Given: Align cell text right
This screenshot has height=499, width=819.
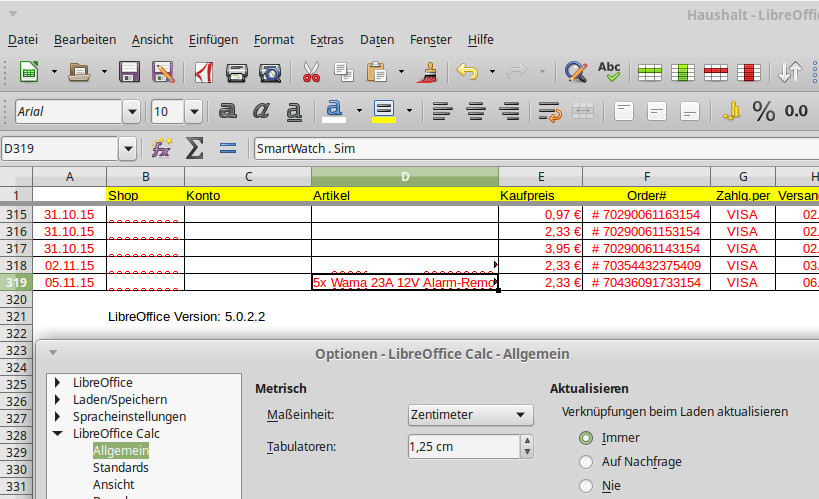Looking at the screenshot, I should pos(509,111).
